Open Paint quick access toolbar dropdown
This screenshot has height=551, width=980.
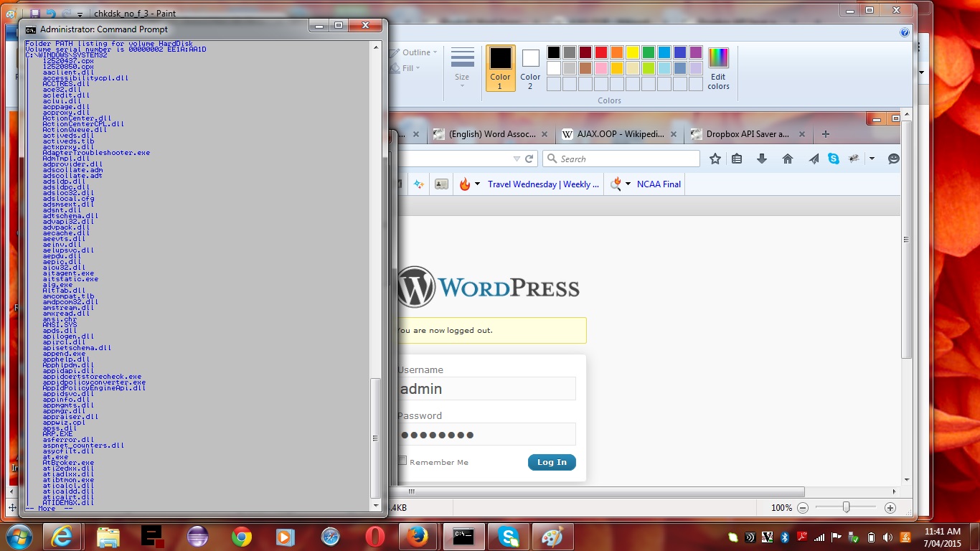coord(80,14)
